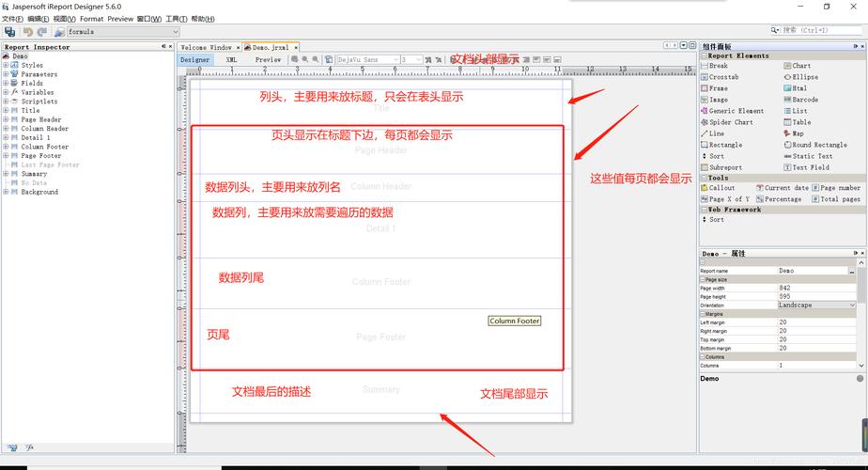Collapse the Page size property group
The height and width of the screenshot is (470, 868).
(703, 280)
